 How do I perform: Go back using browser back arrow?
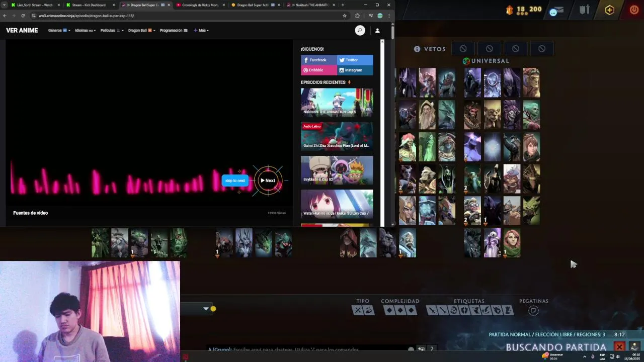(x=5, y=16)
